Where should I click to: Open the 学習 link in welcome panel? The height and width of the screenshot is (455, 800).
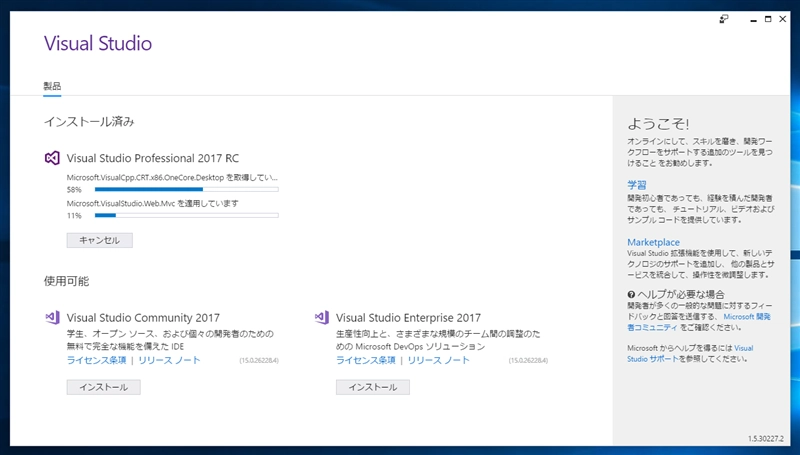pyautogui.click(x=637, y=185)
